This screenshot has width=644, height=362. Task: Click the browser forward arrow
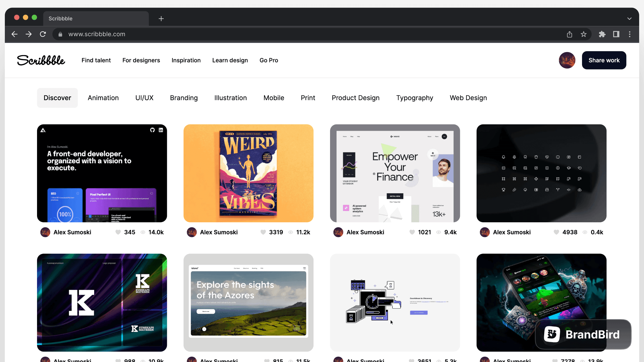(x=29, y=34)
